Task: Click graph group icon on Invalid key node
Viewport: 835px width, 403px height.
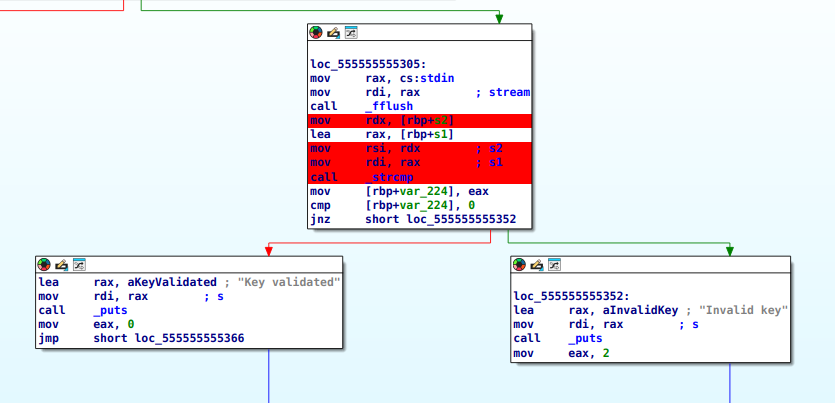Action: (x=554, y=265)
